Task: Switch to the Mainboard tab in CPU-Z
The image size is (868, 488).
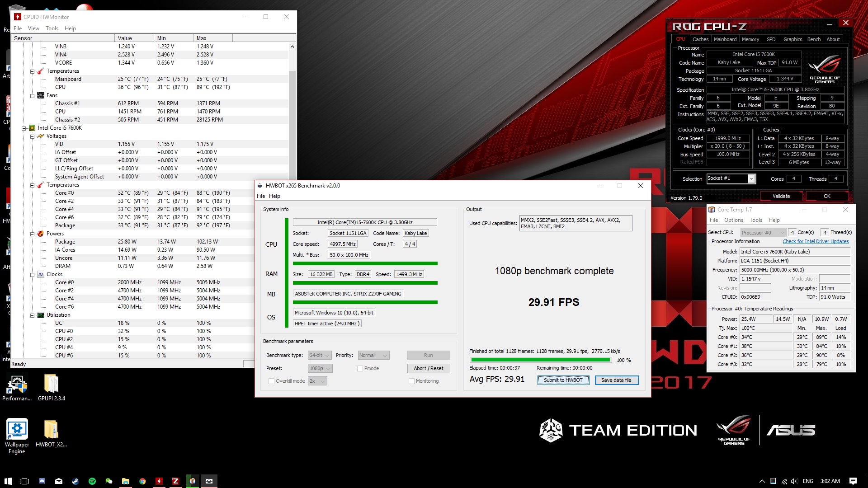Action: point(725,39)
